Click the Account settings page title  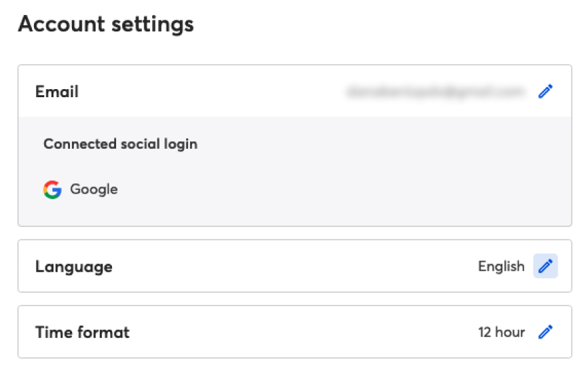[x=106, y=24]
